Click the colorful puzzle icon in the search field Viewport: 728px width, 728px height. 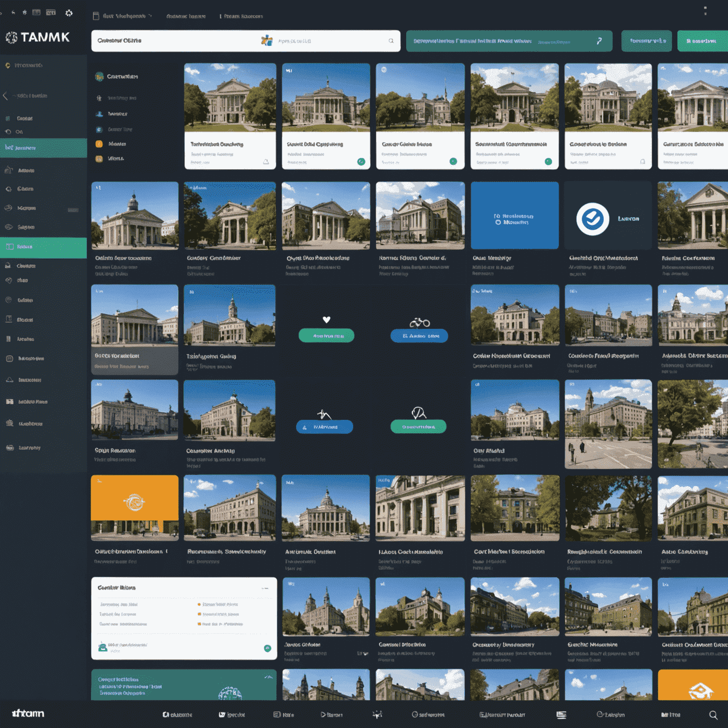267,41
